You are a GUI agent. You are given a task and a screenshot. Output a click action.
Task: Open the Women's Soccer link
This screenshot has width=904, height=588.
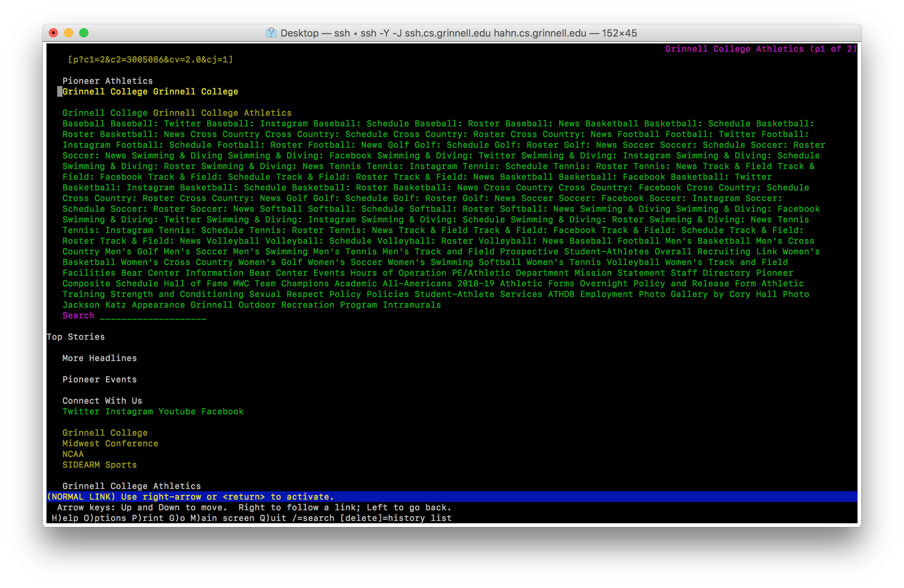click(x=345, y=262)
